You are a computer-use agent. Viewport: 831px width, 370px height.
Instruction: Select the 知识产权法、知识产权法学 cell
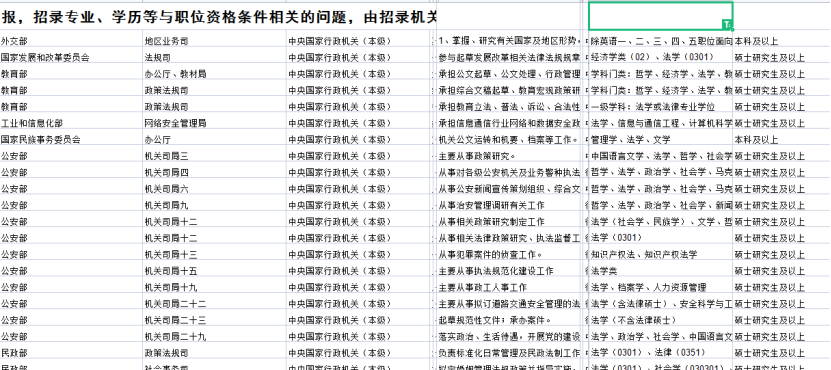[x=661, y=254]
